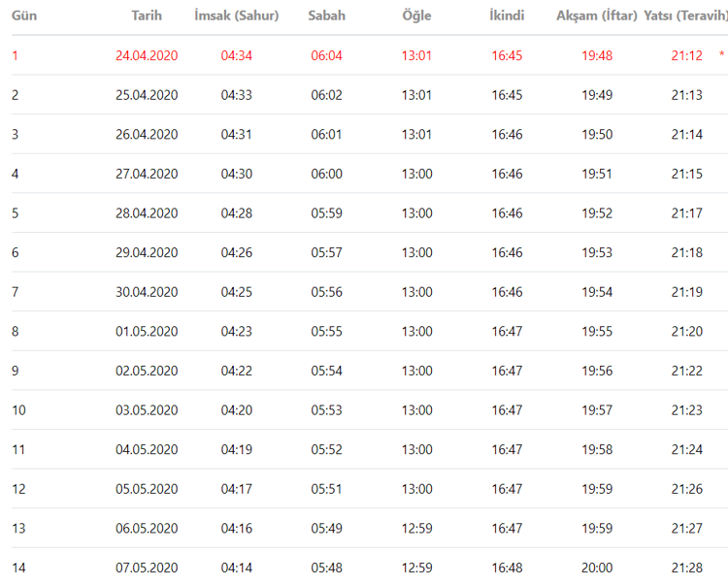Viewport: 728px width, 585px height.
Task: Click the date 07.05.2020
Action: tap(147, 568)
